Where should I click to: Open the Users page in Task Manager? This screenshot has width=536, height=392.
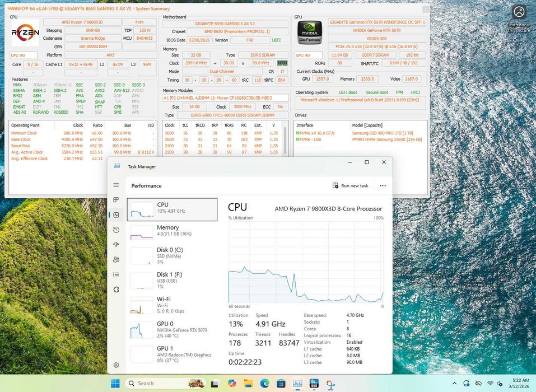[x=116, y=259]
